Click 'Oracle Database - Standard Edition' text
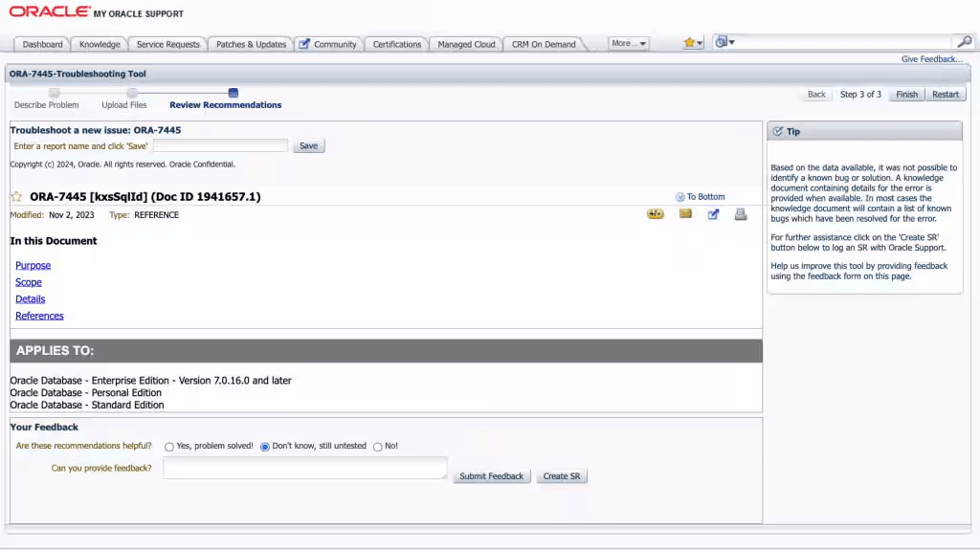Screen dimensions: 980x550 [x=87, y=406]
